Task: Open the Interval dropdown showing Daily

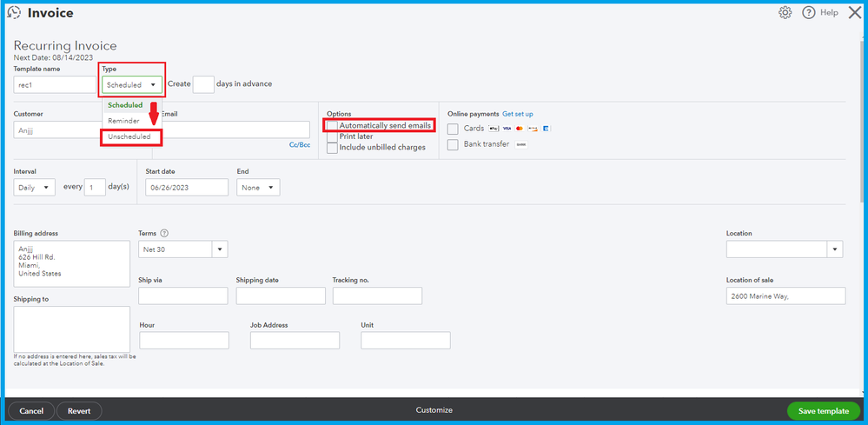Action: (x=35, y=188)
